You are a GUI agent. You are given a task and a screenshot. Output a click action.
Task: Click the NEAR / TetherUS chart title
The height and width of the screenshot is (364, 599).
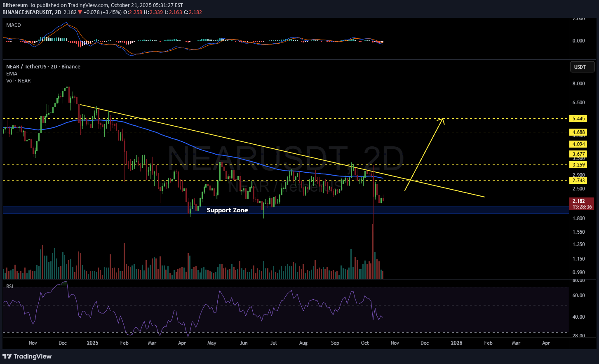click(x=43, y=67)
